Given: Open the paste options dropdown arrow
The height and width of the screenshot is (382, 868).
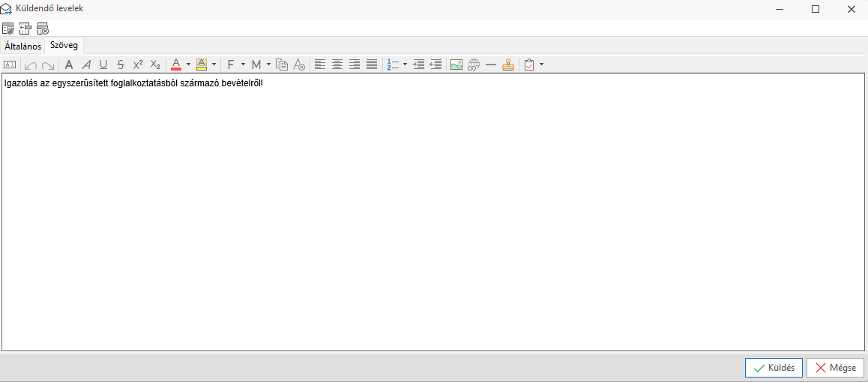Looking at the screenshot, I should pos(541,65).
